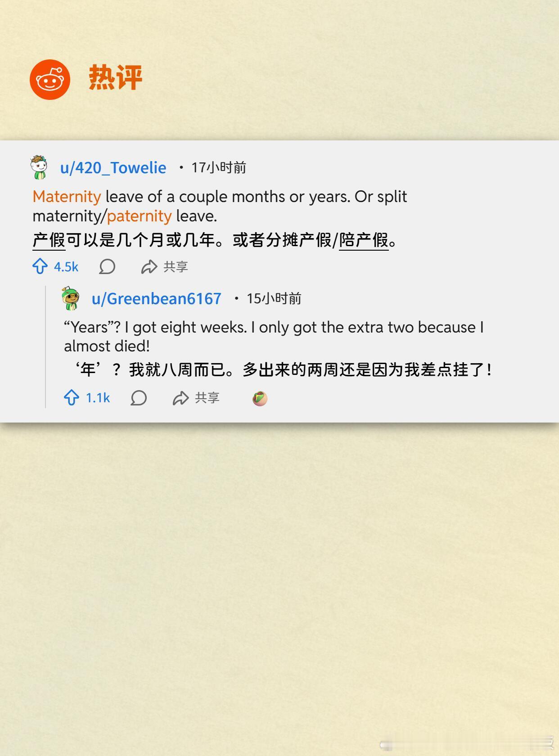Click the 热评 heading
The image size is (559, 756).
[116, 77]
